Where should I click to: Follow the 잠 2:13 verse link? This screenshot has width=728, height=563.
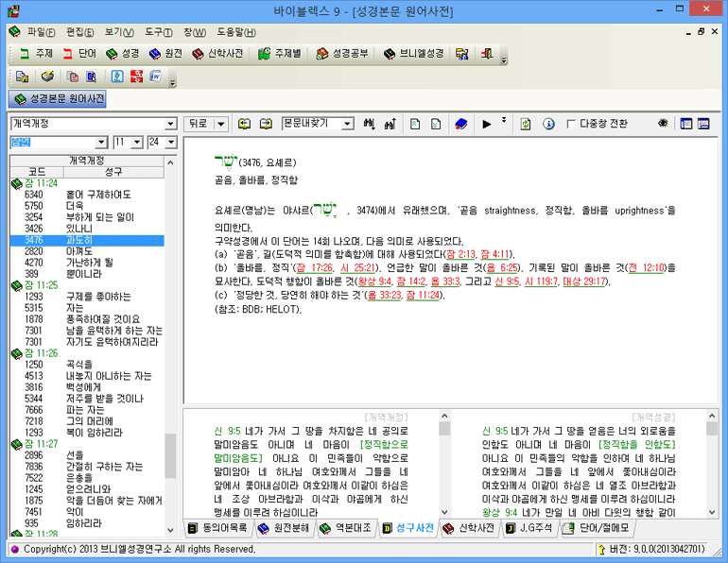coord(460,254)
